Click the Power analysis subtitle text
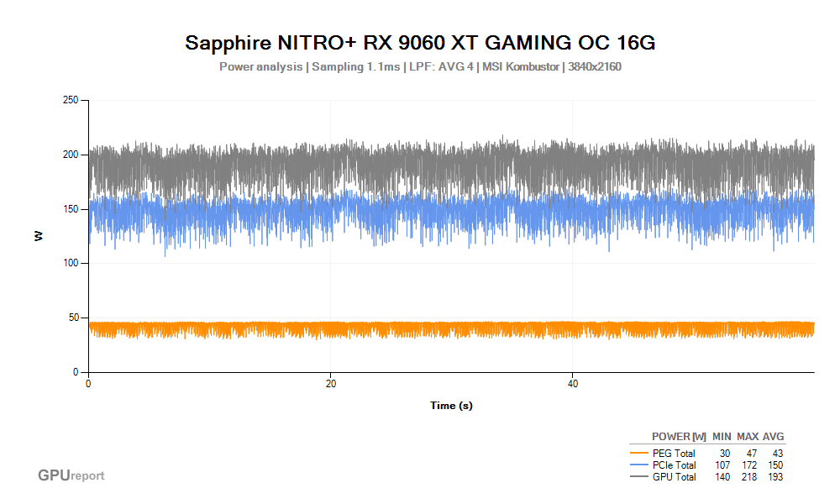840x504 pixels. click(x=420, y=67)
